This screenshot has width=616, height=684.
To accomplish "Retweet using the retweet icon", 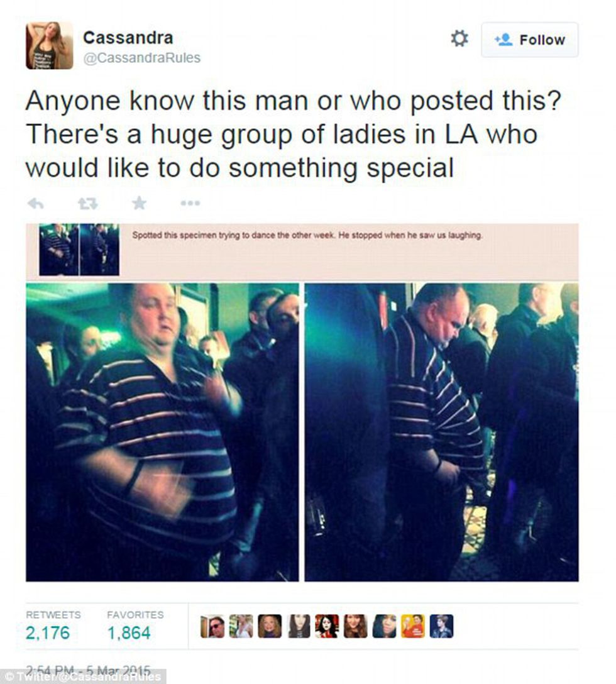I will (x=87, y=203).
